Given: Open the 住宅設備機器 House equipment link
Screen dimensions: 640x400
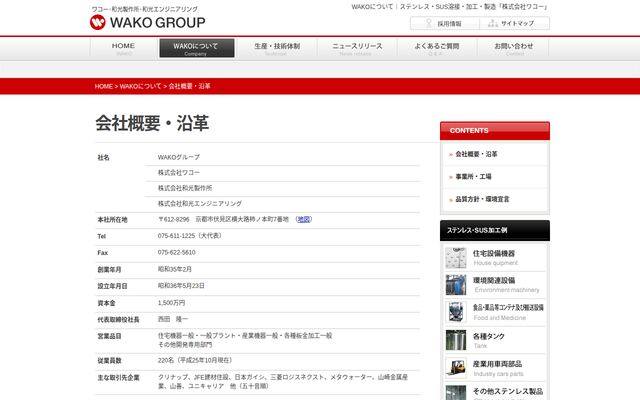Looking at the screenshot, I should (x=495, y=258).
